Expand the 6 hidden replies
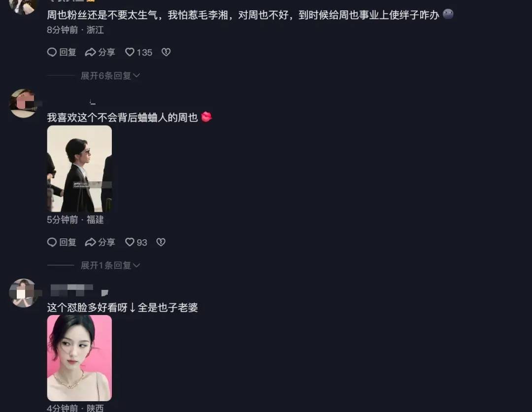The image size is (532, 412). 110,76
